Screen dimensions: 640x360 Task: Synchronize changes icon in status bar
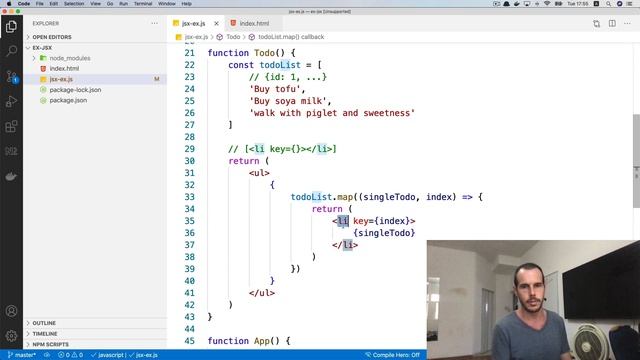47,355
